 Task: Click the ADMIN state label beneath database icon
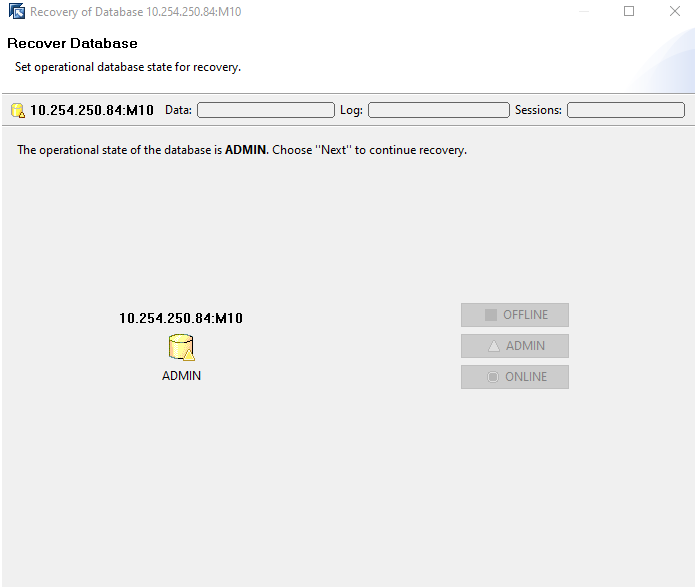(181, 376)
